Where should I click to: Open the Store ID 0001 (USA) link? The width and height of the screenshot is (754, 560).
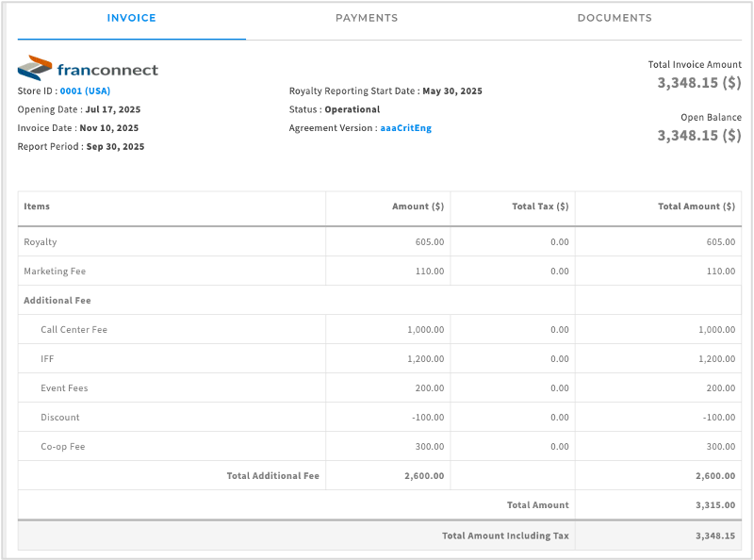click(85, 91)
